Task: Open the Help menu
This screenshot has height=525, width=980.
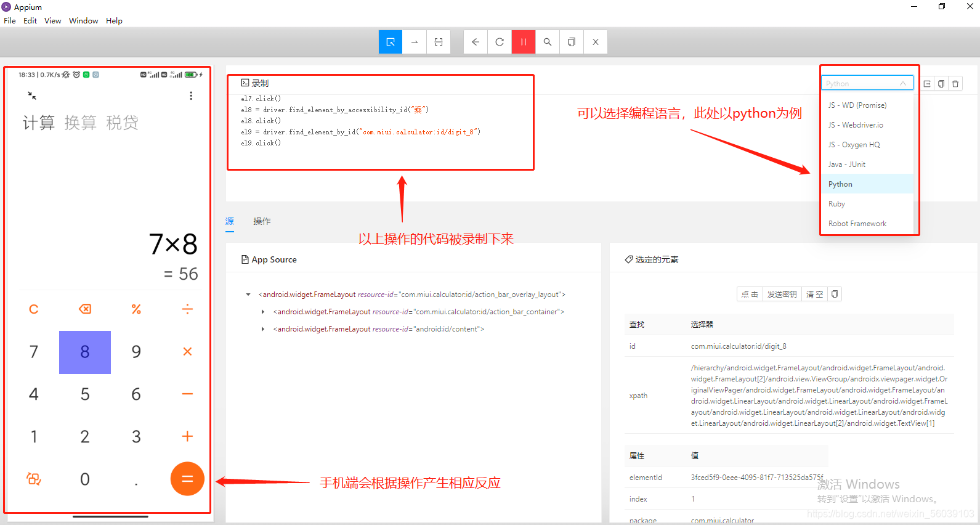Action: tap(114, 20)
